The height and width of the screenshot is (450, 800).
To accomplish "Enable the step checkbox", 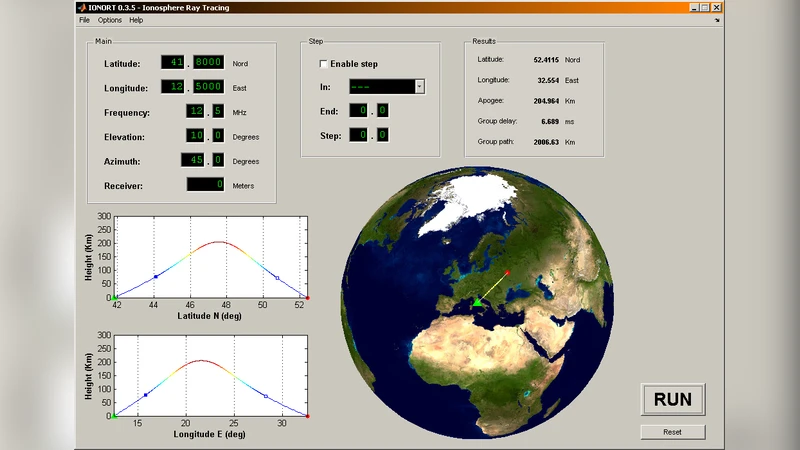I will (x=323, y=64).
